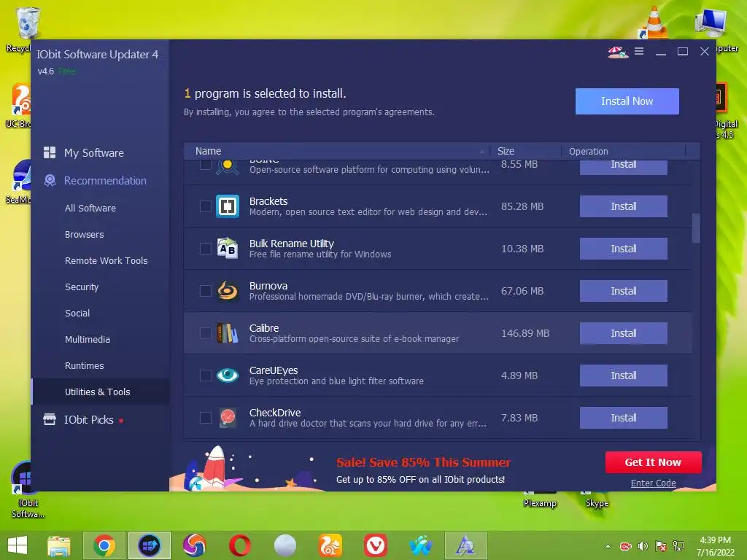The image size is (747, 560).
Task: Click the Operation column header
Action: [x=623, y=151]
